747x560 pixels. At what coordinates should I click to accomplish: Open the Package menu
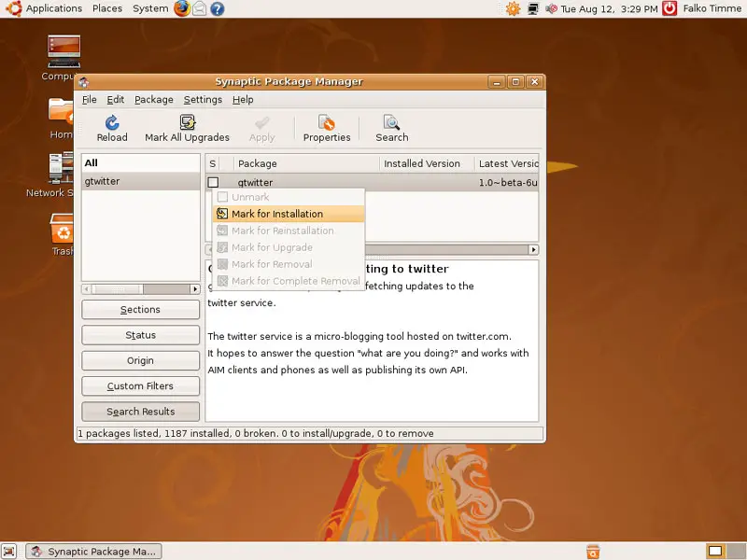tap(154, 100)
